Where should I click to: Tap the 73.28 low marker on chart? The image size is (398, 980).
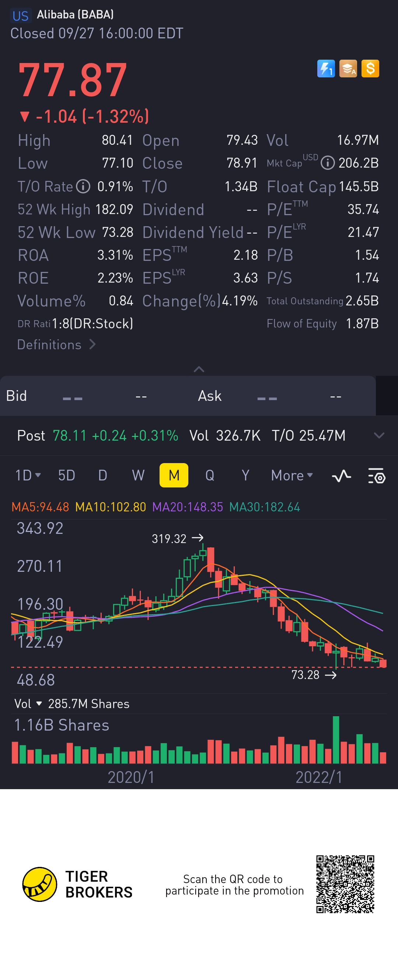tap(314, 675)
